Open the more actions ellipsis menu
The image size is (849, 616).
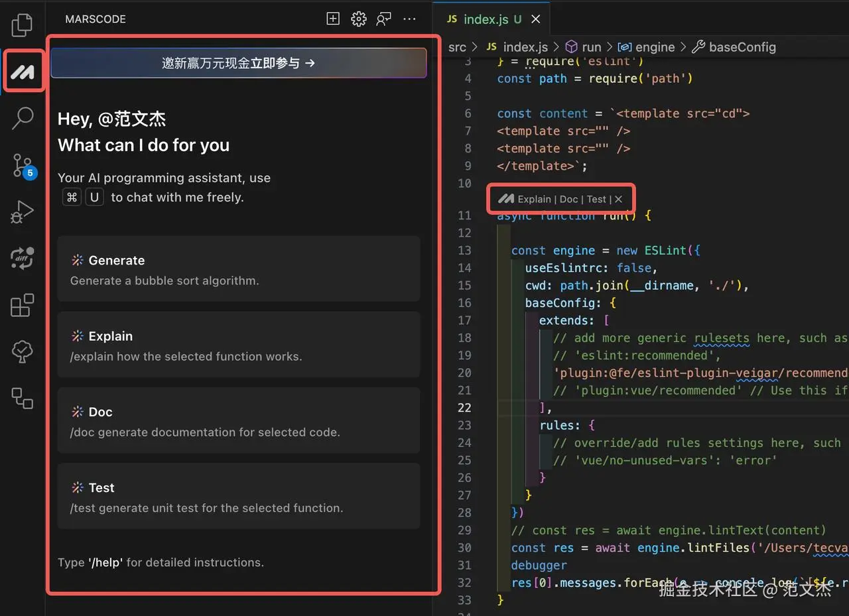(409, 19)
